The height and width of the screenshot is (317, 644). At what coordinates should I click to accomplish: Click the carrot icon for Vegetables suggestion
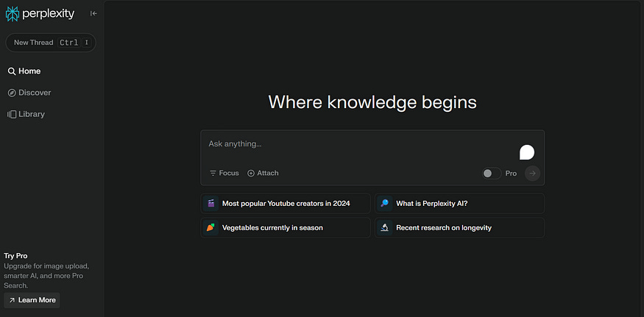point(211,227)
